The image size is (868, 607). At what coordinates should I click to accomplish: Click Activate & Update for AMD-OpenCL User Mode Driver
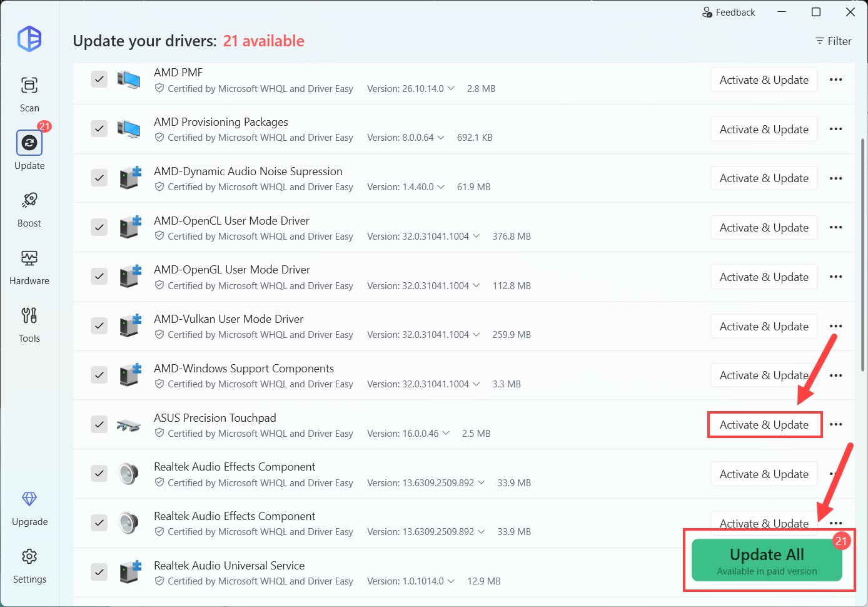tap(764, 227)
